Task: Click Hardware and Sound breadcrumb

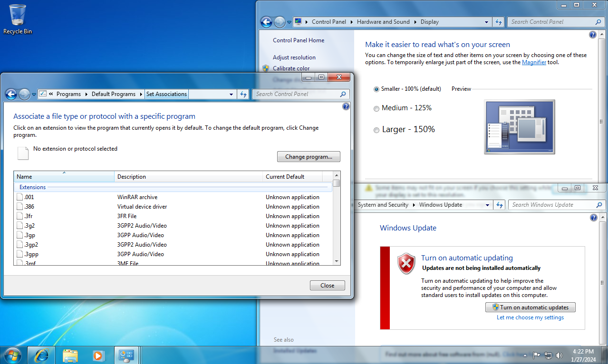Action: [383, 22]
